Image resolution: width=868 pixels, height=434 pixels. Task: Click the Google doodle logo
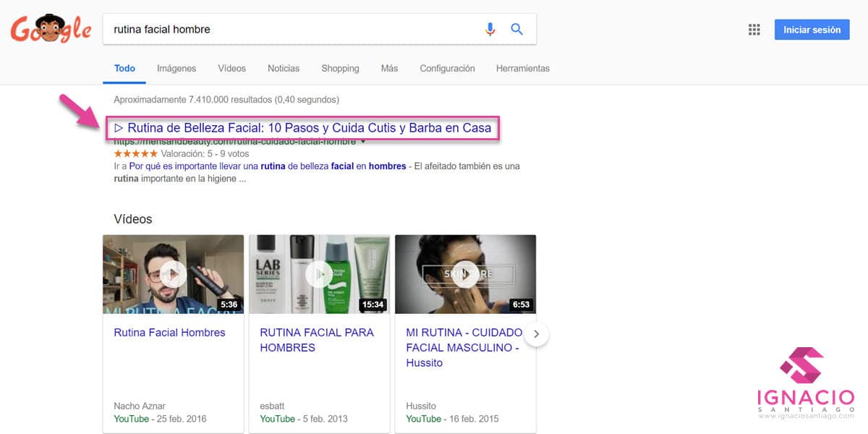tap(51, 30)
